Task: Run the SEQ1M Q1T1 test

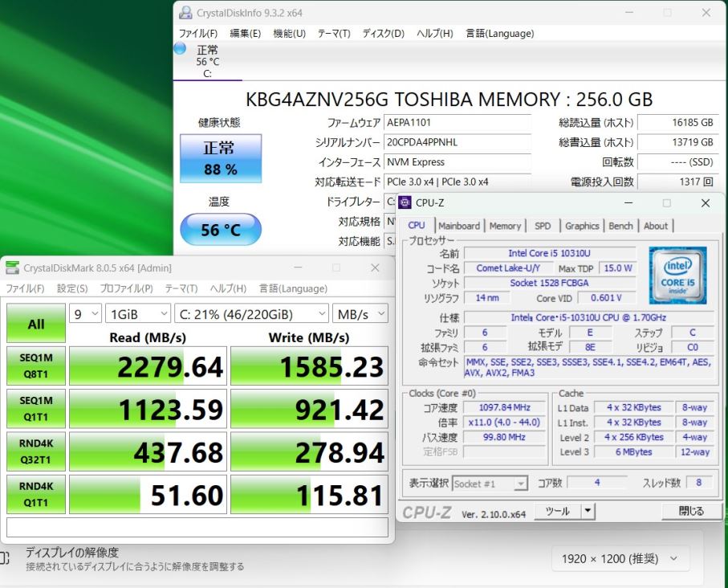Action: coord(36,409)
